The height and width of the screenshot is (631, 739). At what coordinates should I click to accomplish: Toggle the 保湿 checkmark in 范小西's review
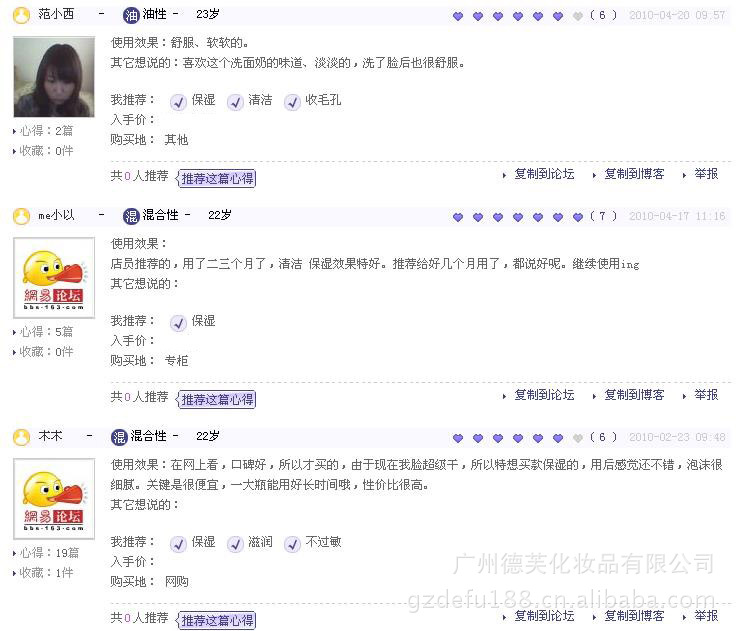click(x=178, y=101)
